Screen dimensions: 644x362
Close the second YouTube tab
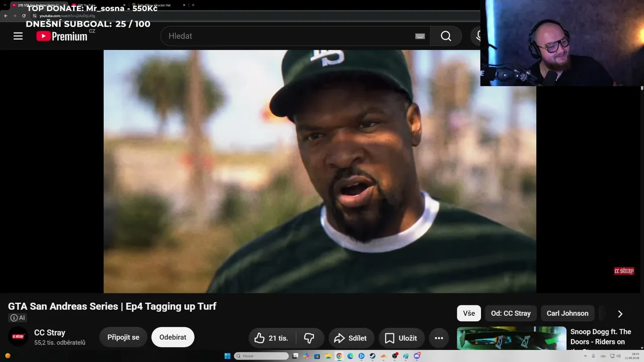[124, 5]
